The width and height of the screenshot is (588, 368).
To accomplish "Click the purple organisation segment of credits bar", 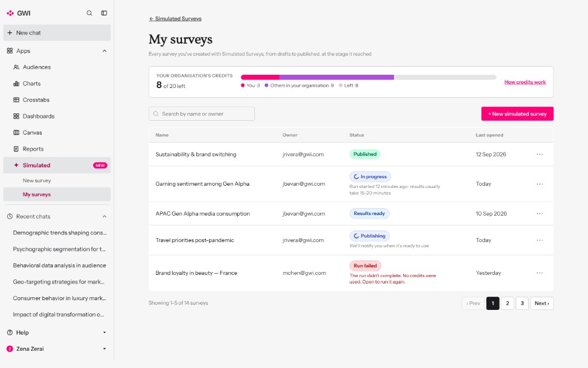I will click(x=336, y=78).
